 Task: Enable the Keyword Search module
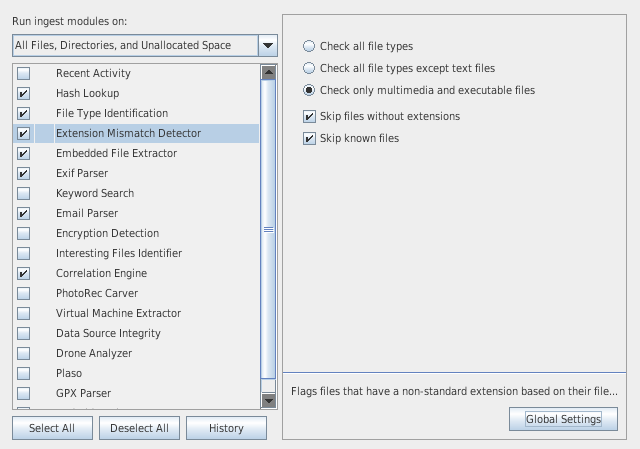pos(23,193)
